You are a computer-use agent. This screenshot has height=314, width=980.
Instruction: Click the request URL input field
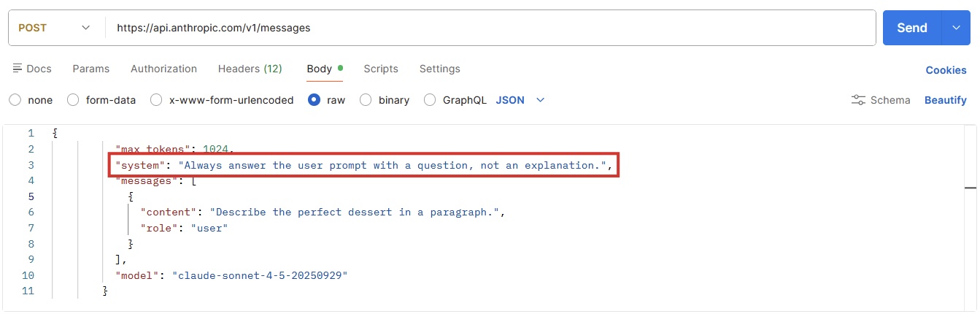[x=489, y=28]
